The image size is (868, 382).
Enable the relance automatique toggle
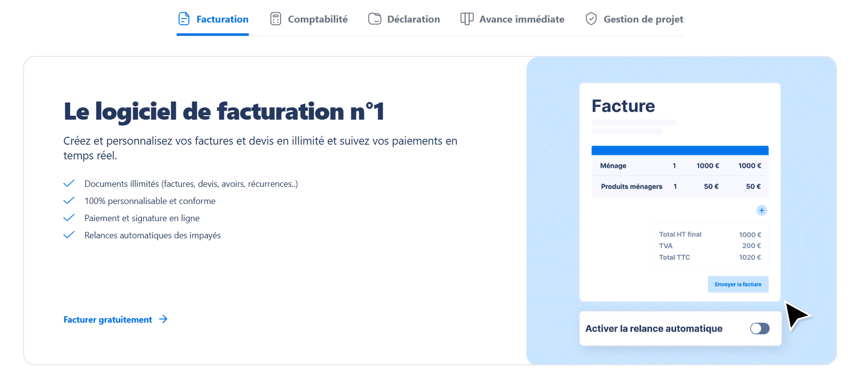point(760,329)
